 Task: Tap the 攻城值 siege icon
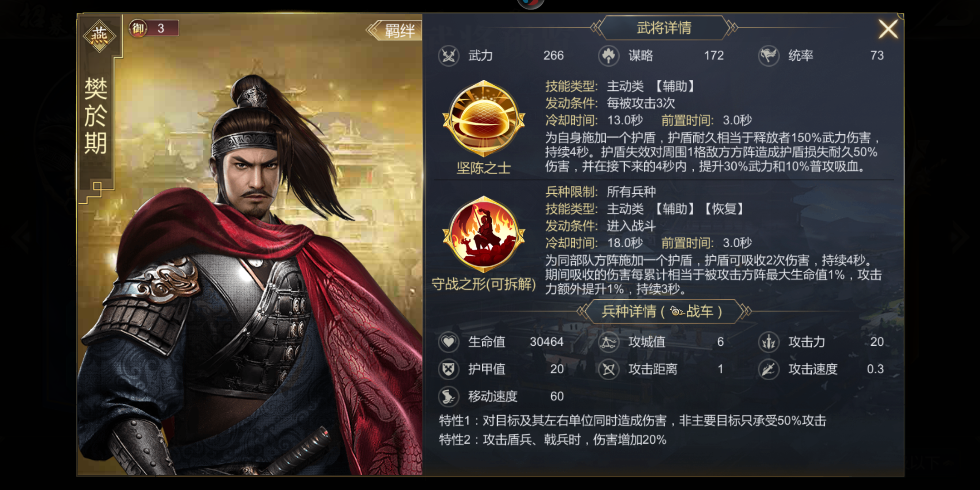(609, 342)
